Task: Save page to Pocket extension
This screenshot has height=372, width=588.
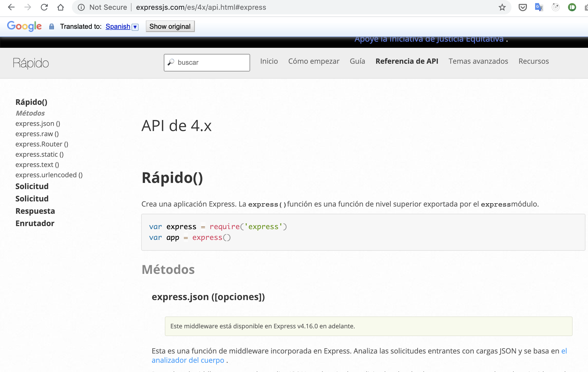Action: (x=523, y=7)
